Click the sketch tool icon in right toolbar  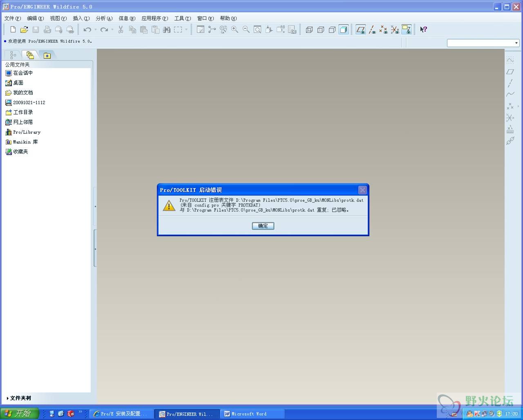(510, 60)
